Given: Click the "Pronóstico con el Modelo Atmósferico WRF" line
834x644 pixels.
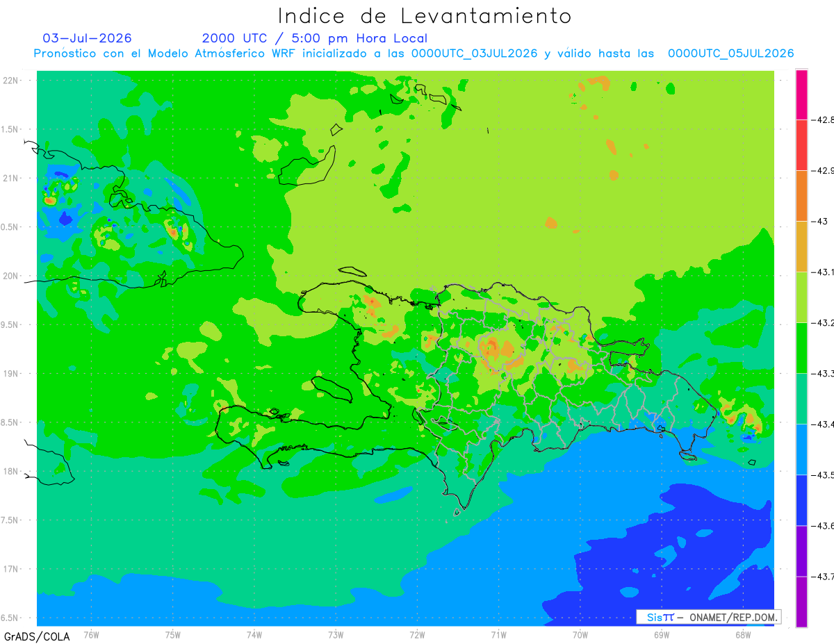Looking at the screenshot, I should point(414,53).
